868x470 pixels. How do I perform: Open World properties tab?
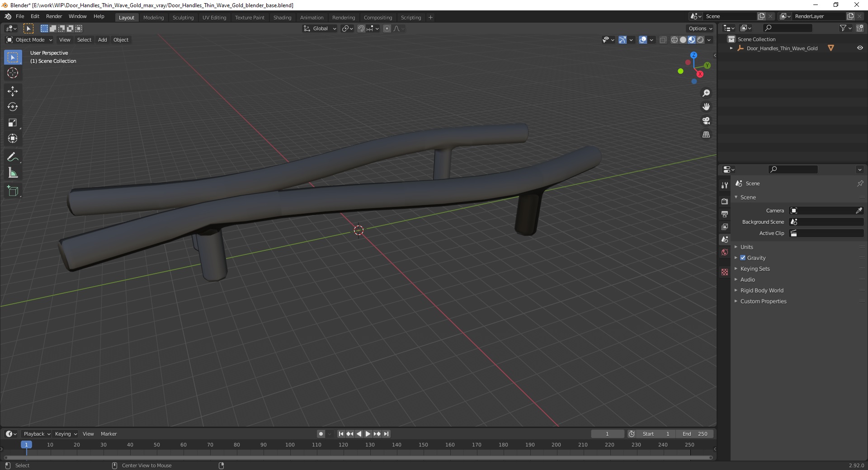pos(725,252)
